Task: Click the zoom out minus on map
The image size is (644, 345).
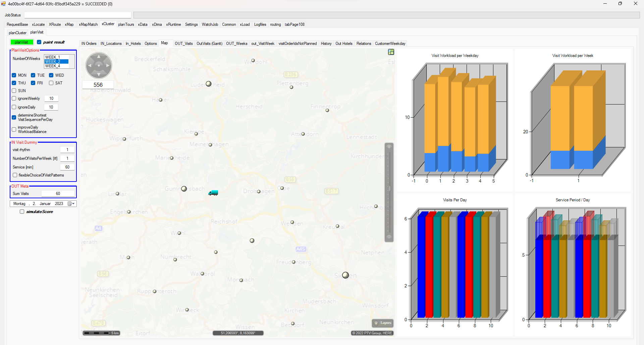Action: pyautogui.click(x=389, y=237)
